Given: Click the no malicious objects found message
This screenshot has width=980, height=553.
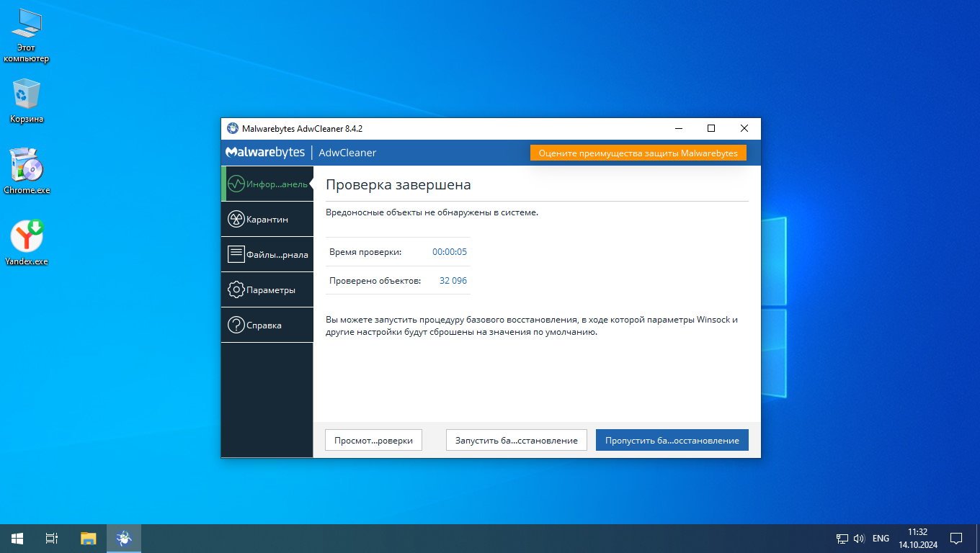Looking at the screenshot, I should point(432,212).
